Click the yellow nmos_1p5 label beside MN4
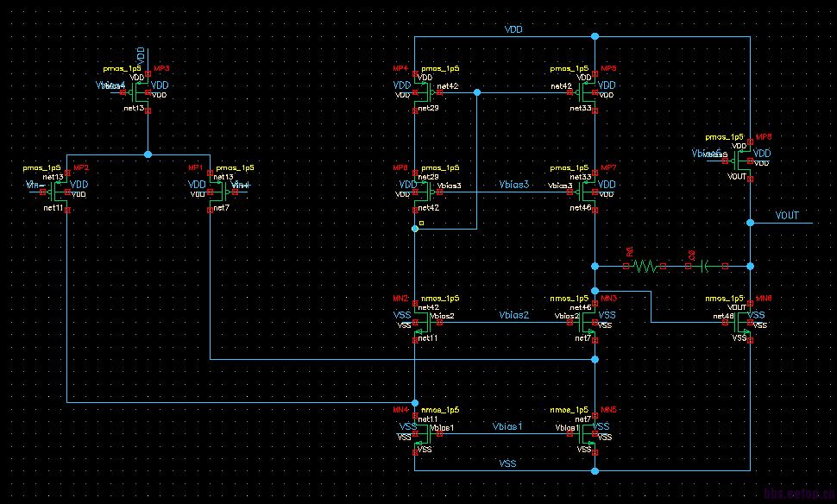 pyautogui.click(x=440, y=409)
